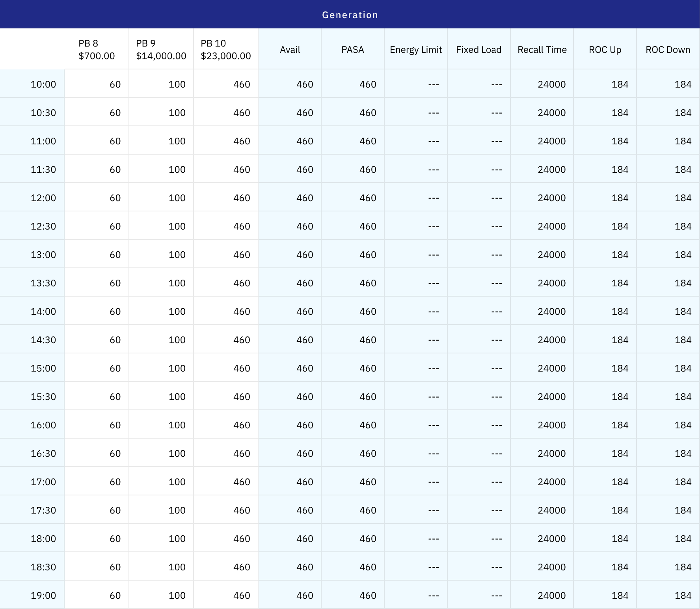Click the Avail column header
The image size is (700, 609).
290,50
